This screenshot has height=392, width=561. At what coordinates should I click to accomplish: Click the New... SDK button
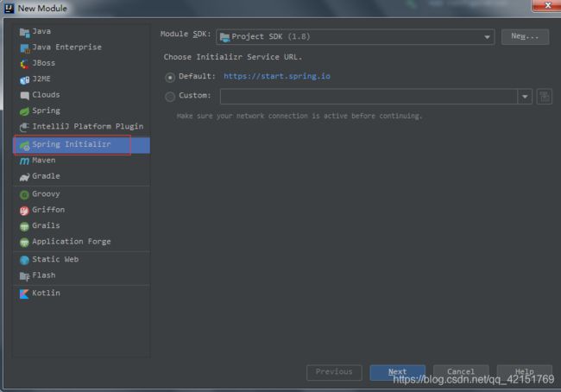(x=525, y=36)
